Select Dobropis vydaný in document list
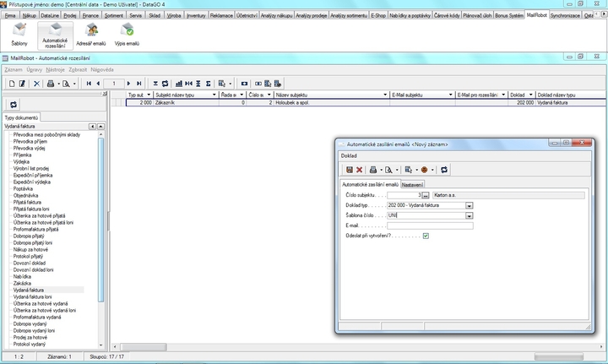 point(30,323)
